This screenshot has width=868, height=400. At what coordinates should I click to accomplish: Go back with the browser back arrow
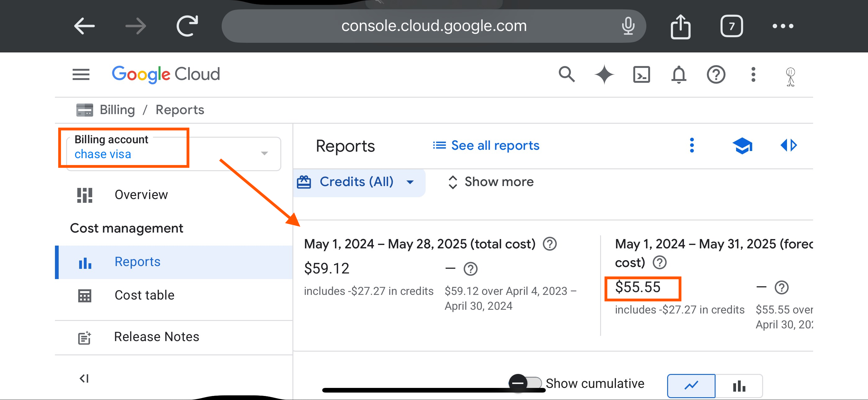click(x=84, y=26)
